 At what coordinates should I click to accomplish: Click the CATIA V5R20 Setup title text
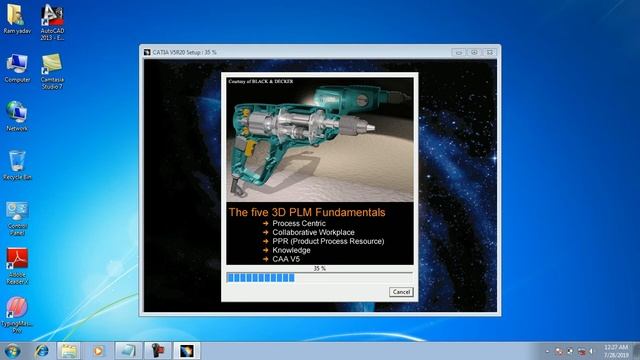(184, 52)
